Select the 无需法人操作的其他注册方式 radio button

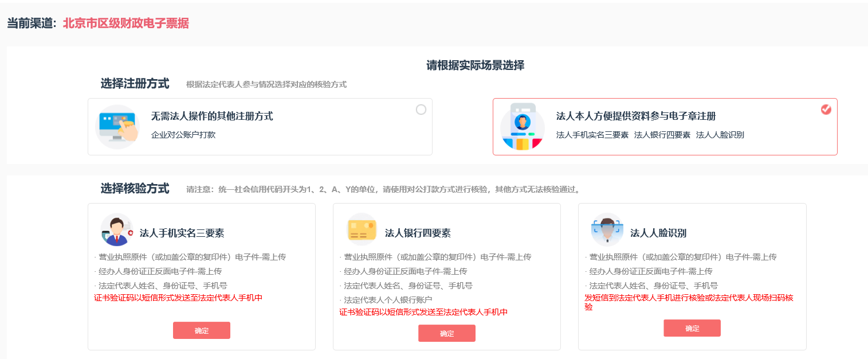point(421,110)
